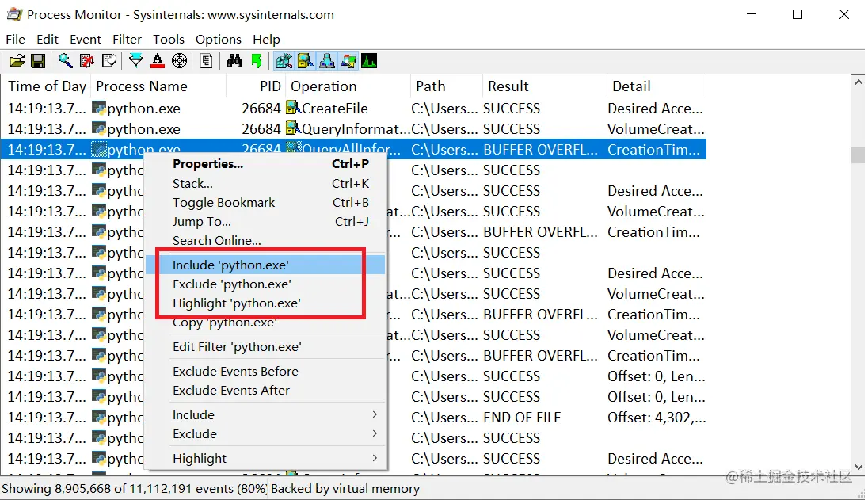Toggle Show Process and Thread Activity
Screen dimensions: 868x500
348,61
